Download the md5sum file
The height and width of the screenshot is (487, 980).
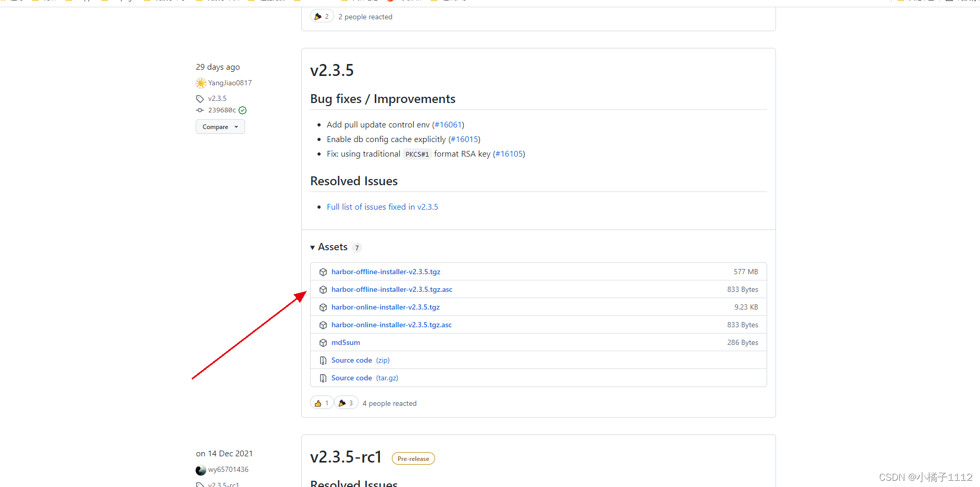346,343
